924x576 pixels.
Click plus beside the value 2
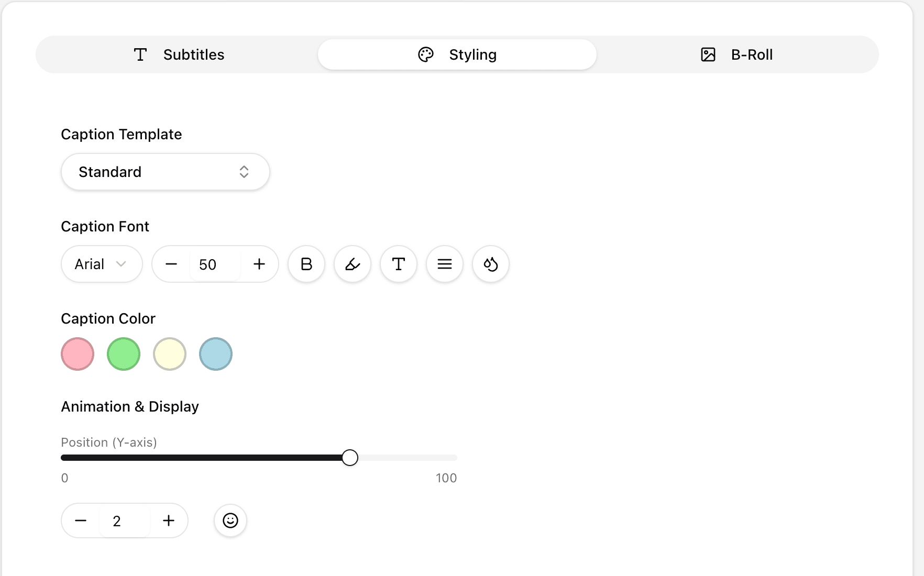pos(169,520)
